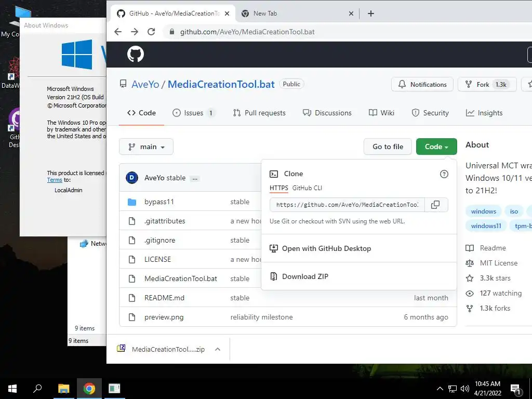532x399 pixels.
Task: Reload the page with the refresh icon
Action: (151, 32)
